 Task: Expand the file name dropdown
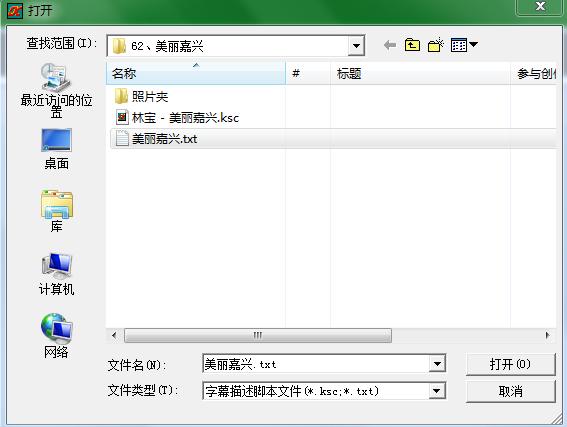437,364
